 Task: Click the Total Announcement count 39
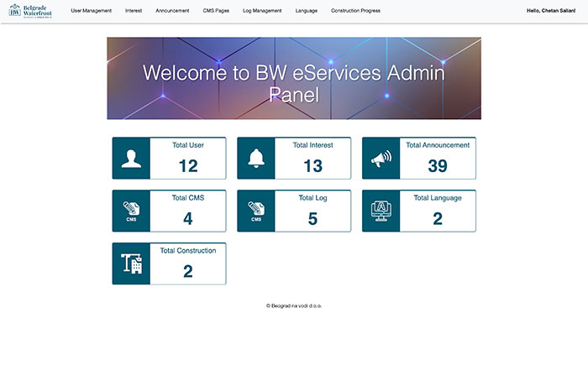438,166
